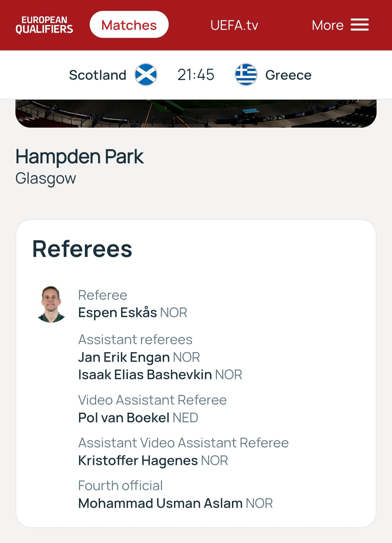
Task: Click the Referees section heading
Action: (82, 249)
